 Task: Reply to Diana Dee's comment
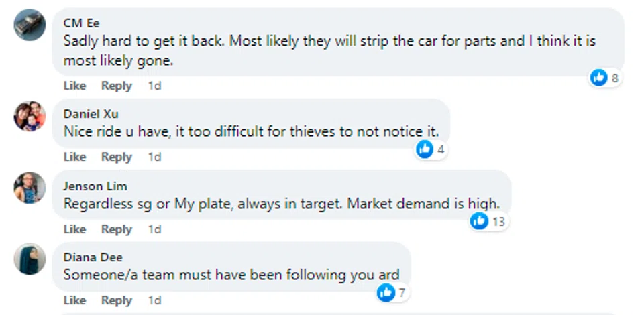(x=116, y=300)
